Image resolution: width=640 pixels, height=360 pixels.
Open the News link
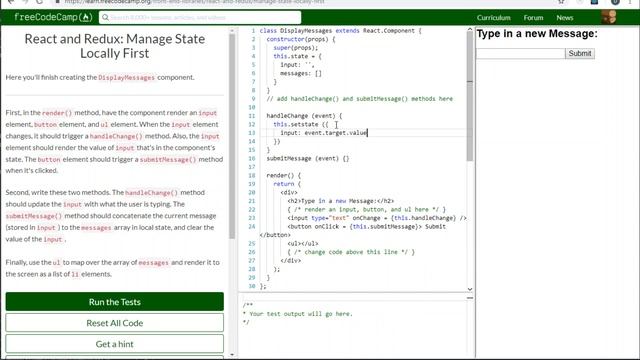pyautogui.click(x=565, y=18)
